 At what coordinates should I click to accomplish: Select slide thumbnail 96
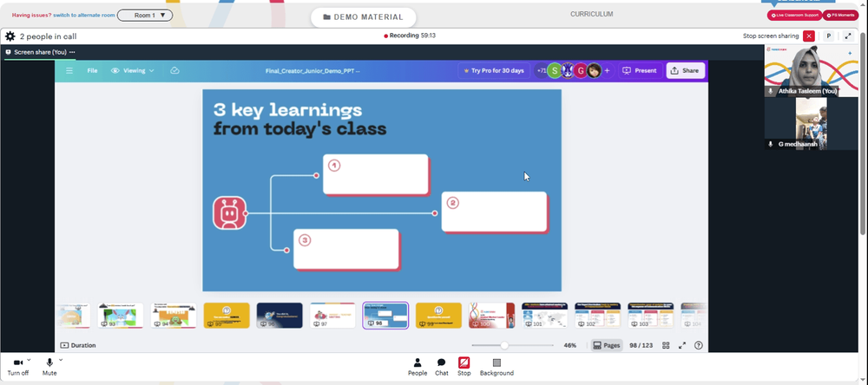279,316
